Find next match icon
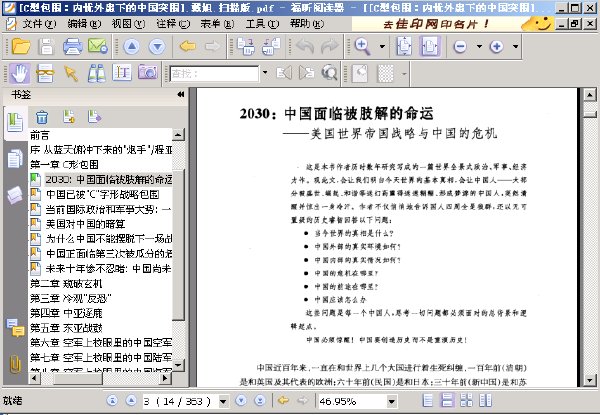Viewport: 600px width, 415px height. [307, 73]
